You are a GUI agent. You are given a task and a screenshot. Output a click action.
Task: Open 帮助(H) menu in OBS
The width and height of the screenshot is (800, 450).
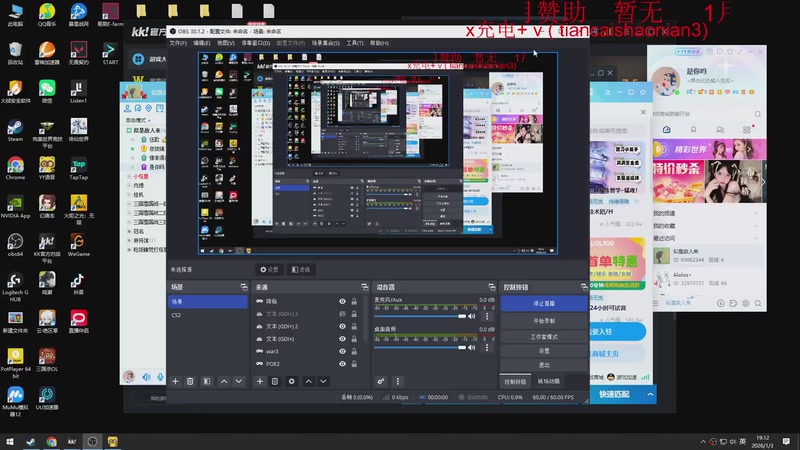[379, 43]
